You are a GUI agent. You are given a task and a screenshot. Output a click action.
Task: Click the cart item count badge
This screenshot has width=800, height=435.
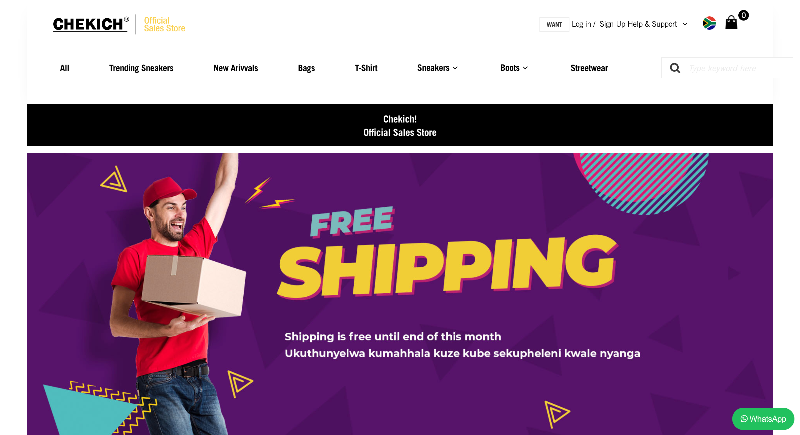coord(743,15)
